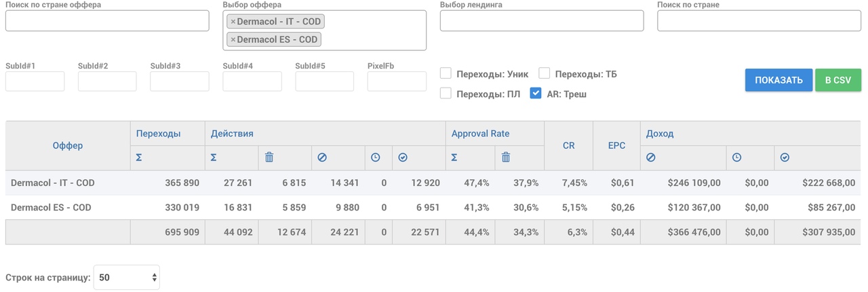Click pending clock icon under Действия
The height and width of the screenshot is (292, 868).
pyautogui.click(x=376, y=158)
